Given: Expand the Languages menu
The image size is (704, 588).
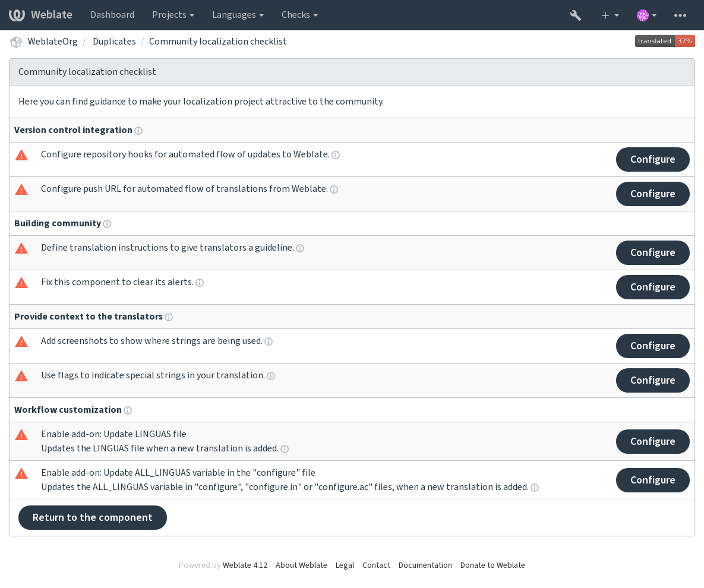Looking at the screenshot, I should pos(238,15).
